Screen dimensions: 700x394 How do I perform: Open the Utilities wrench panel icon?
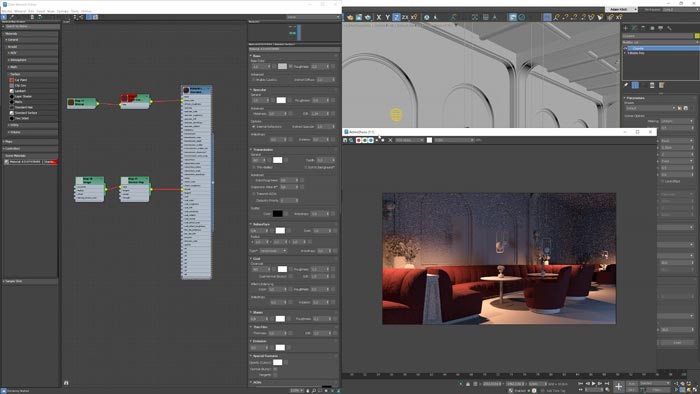670,28
